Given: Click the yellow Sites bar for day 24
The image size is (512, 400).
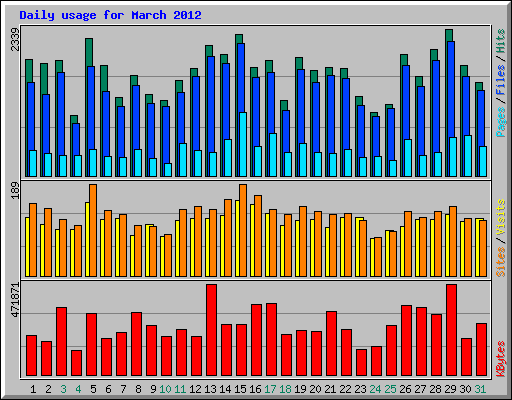Looking at the screenshot, I should (372, 257).
